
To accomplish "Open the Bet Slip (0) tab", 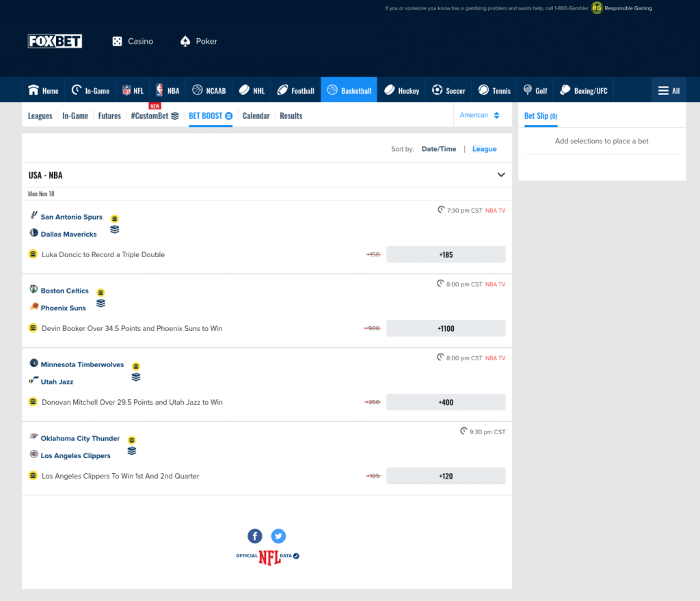I will pyautogui.click(x=541, y=116).
